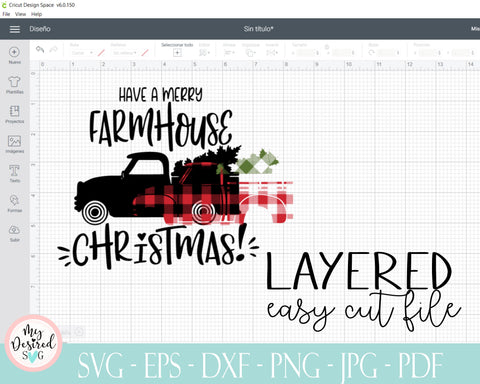Open the hamburger main menu

15,29
